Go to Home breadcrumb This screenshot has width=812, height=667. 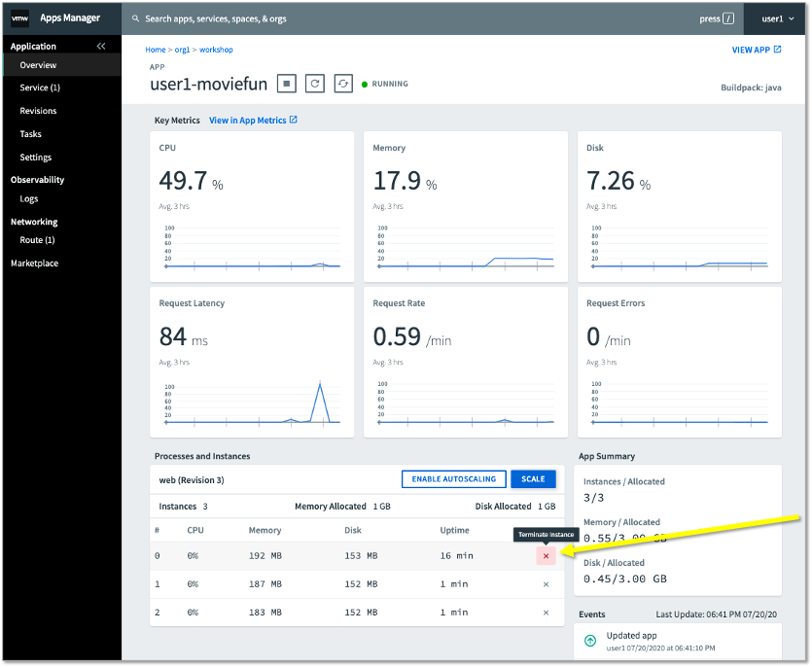156,50
